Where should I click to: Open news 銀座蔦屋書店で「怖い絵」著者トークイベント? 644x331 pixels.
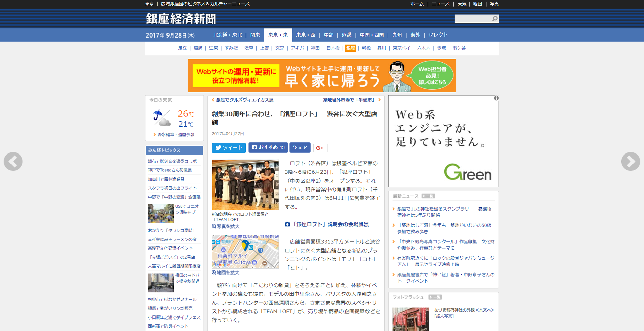[446, 278]
